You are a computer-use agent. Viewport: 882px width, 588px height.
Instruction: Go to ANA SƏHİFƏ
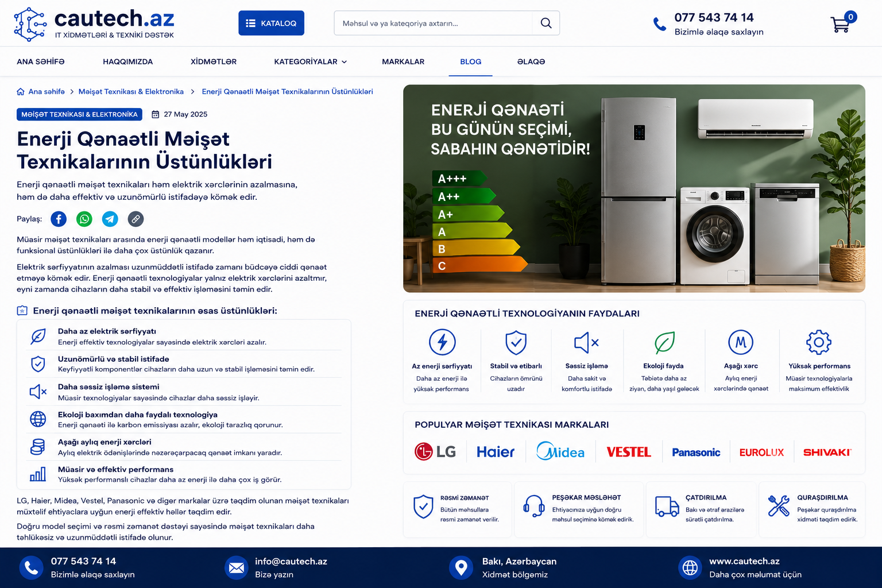(x=41, y=61)
